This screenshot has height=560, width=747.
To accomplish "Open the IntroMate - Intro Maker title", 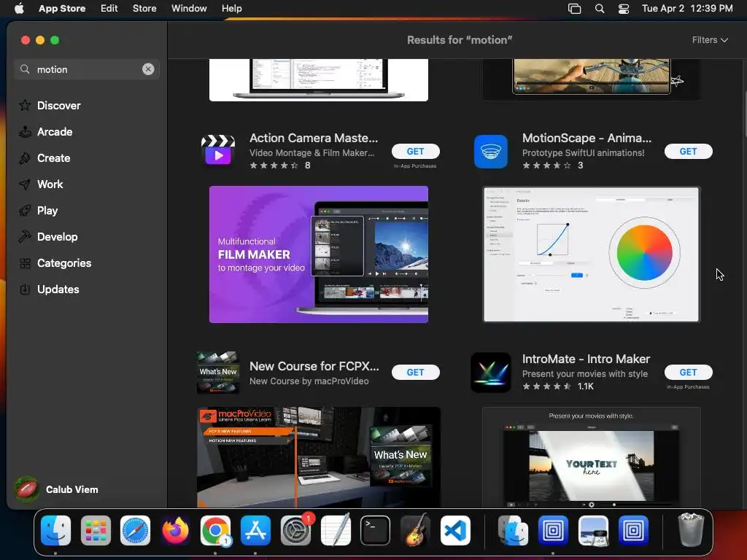I will (586, 359).
